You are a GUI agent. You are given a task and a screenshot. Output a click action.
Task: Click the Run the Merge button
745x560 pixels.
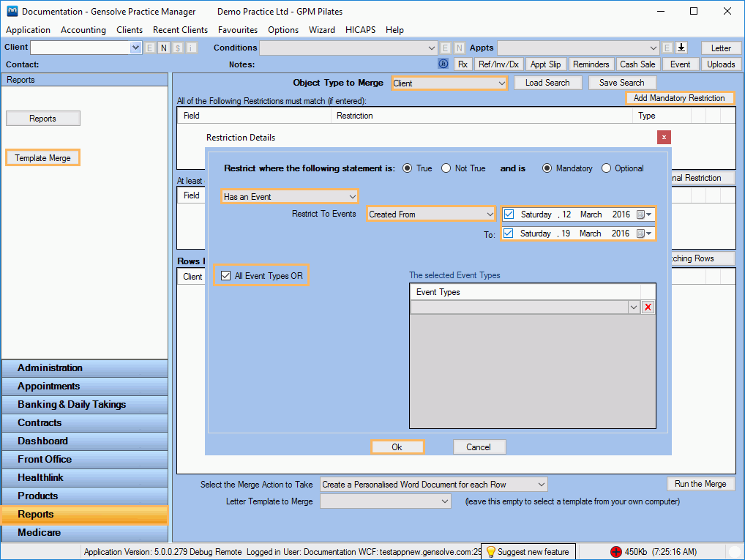(x=700, y=483)
